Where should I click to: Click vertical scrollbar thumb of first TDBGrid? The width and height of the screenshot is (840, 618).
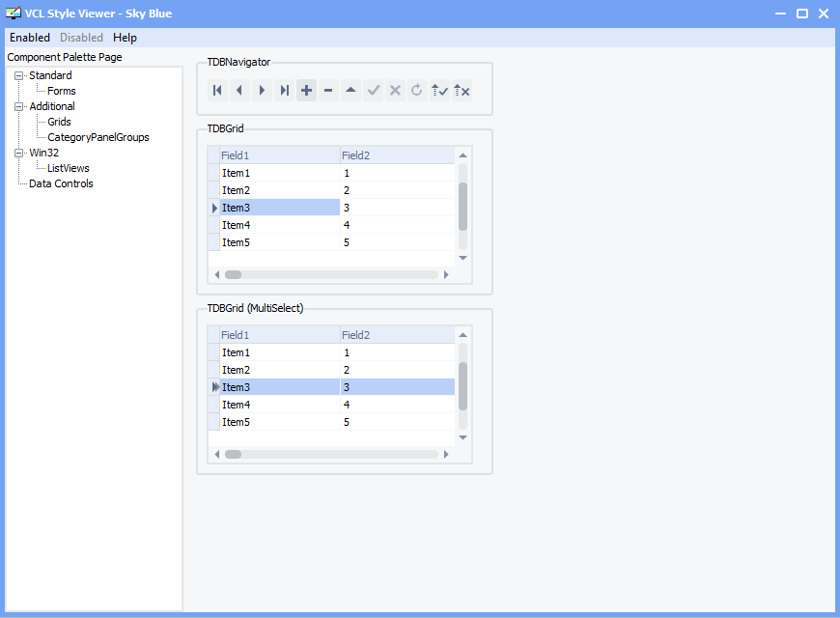[462, 207]
